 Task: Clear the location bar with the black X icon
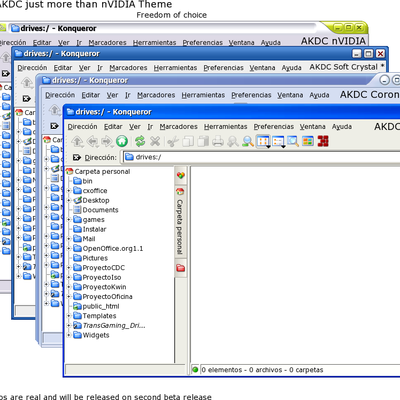click(77, 157)
